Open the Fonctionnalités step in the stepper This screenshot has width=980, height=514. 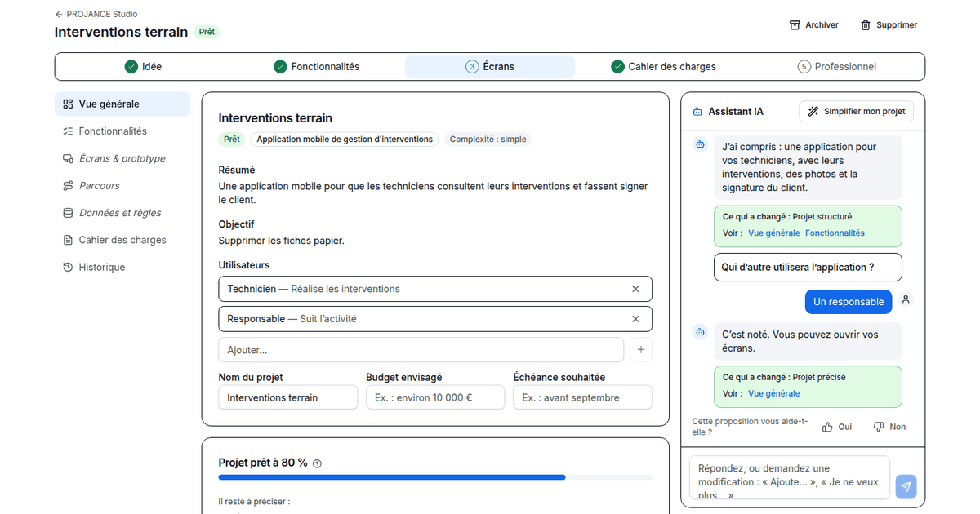(x=316, y=67)
